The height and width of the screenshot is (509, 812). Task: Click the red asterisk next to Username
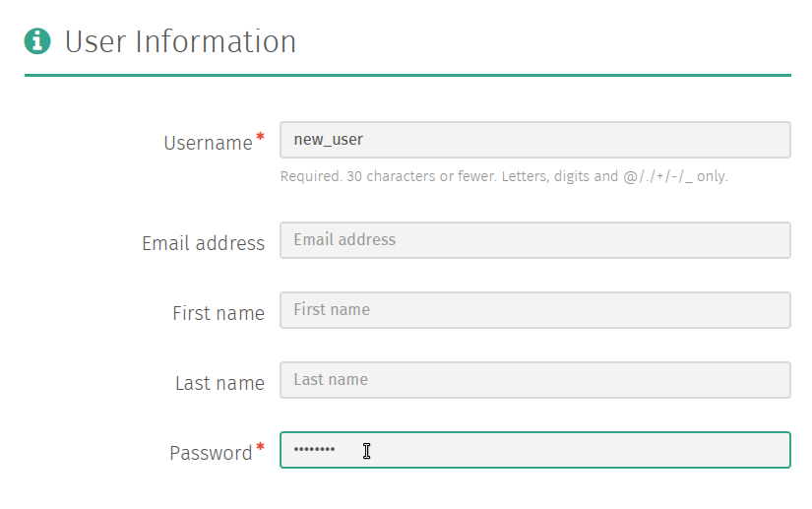[x=261, y=137]
